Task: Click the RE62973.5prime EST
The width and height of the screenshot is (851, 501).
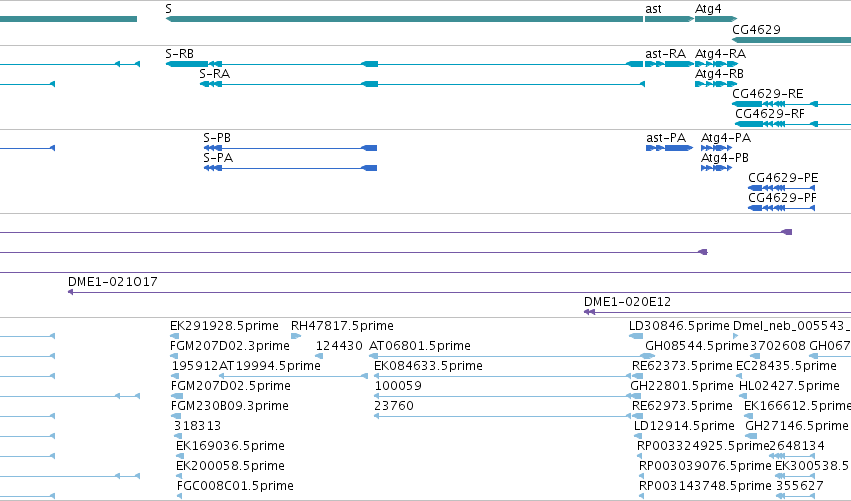Action: 637,416
